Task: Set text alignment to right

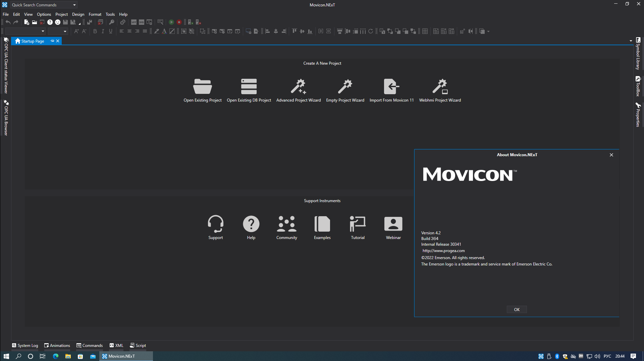Action: tap(137, 31)
